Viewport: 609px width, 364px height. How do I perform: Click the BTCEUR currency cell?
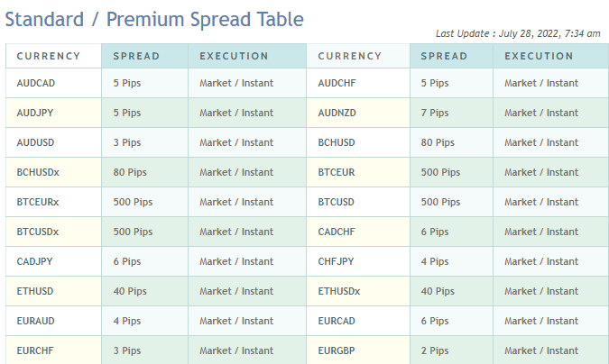tap(358, 172)
